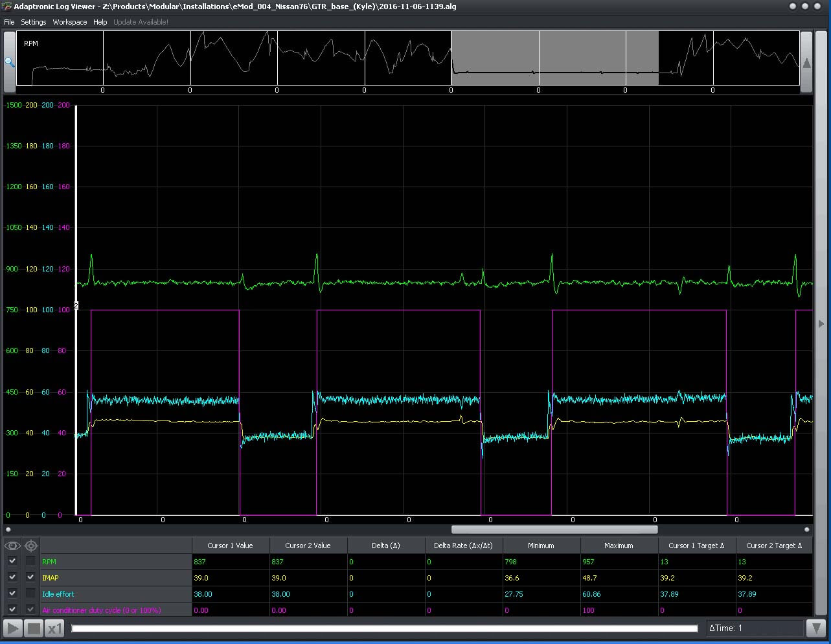The width and height of the screenshot is (831, 644).
Task: Hide the RPM trace via its visibility checkbox
Action: tap(12, 561)
